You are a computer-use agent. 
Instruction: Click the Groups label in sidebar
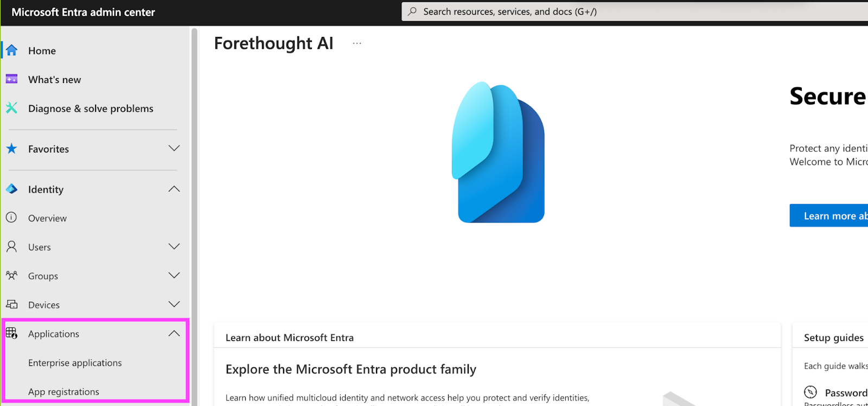coord(43,276)
